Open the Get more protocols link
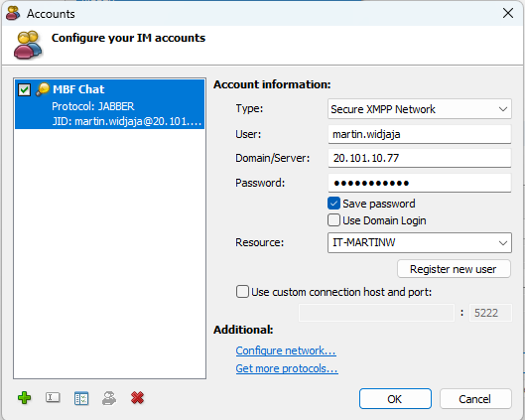525x420 pixels. 287,368
